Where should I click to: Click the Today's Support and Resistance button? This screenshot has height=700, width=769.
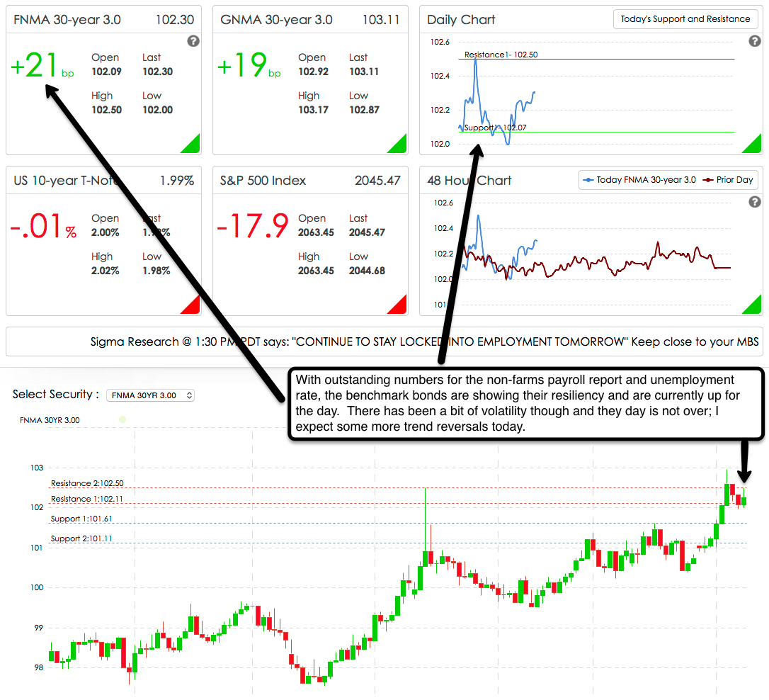click(x=685, y=20)
